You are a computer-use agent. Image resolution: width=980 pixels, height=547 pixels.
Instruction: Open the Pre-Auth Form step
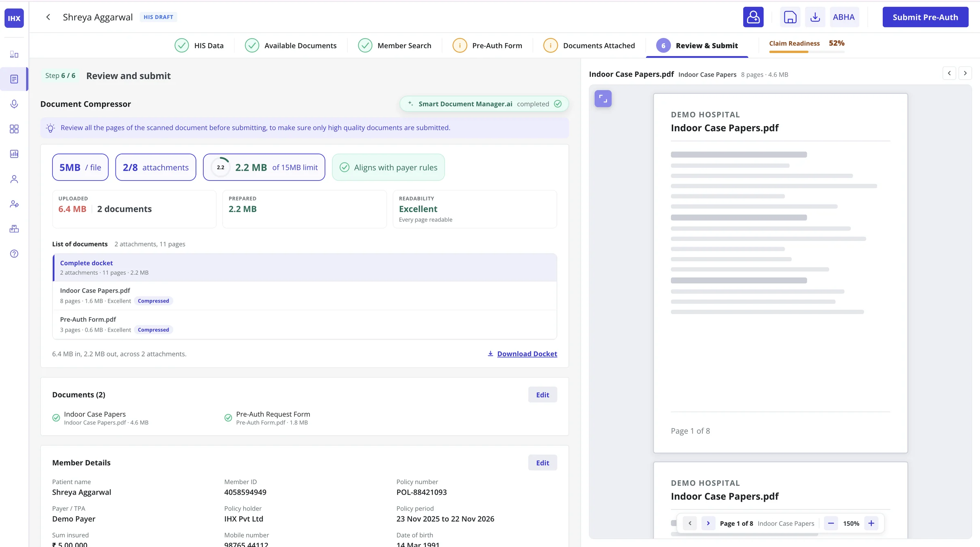point(488,45)
